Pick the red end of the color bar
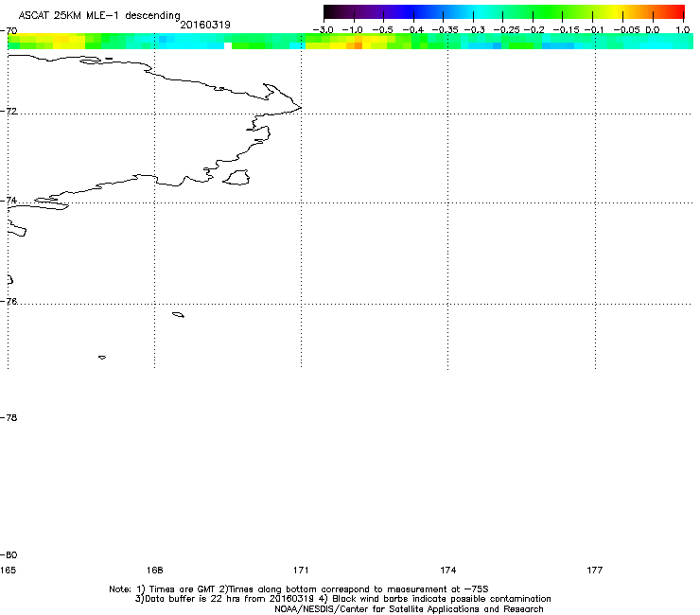Screen dimensions: 700x615 click(676, 11)
